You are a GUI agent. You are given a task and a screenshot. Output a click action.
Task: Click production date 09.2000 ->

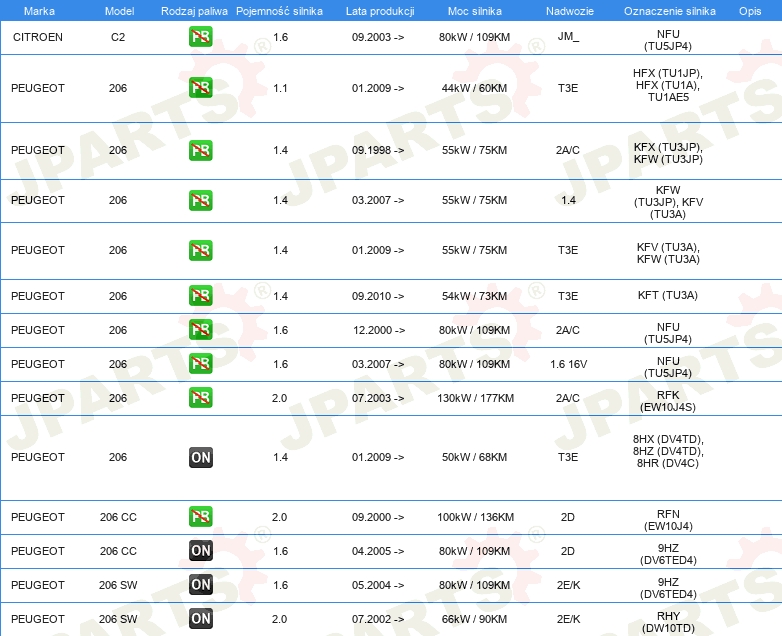(x=378, y=517)
